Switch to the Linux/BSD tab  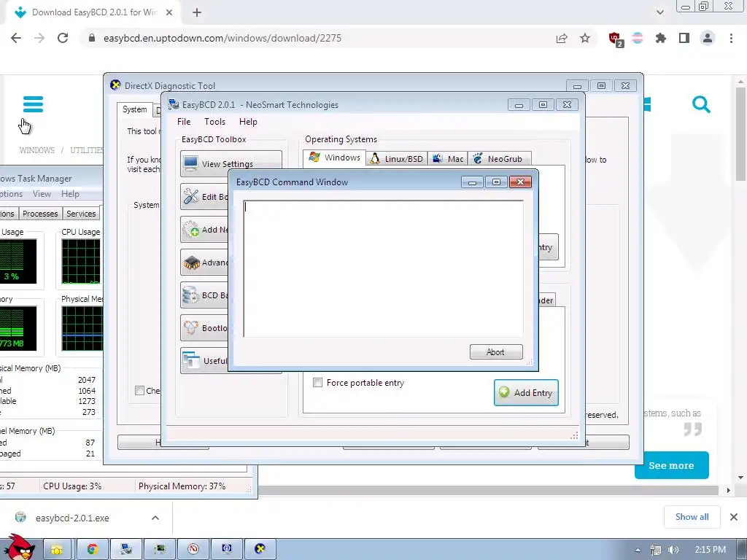pyautogui.click(x=397, y=158)
